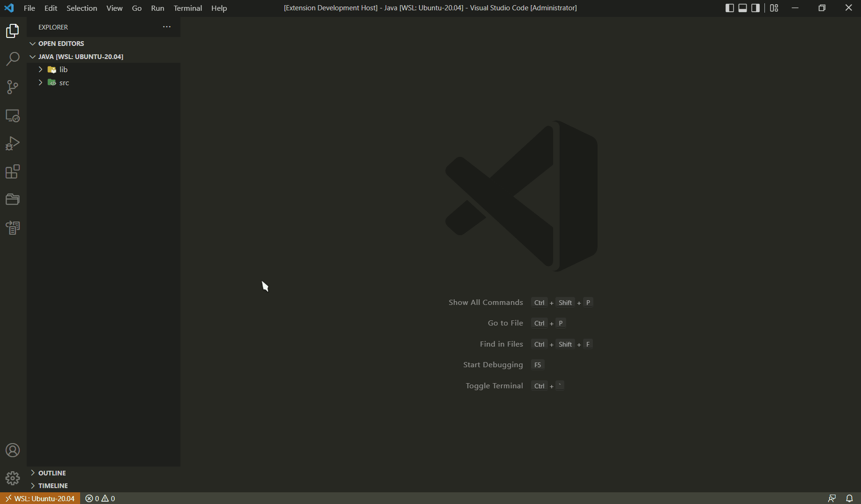The image size is (861, 504).
Task: Click the EXPLORER panel title
Action: point(53,27)
